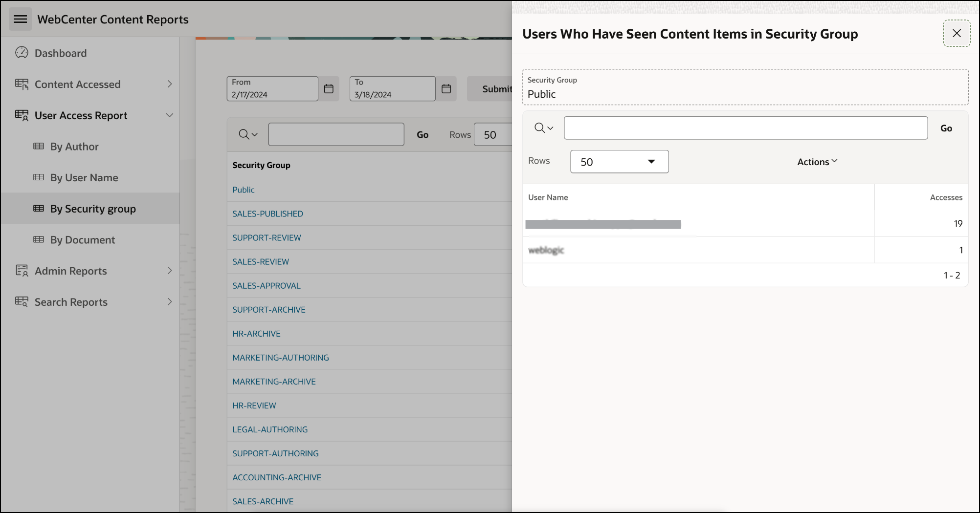This screenshot has width=980, height=513.
Task: Click the User Access Report icon
Action: tap(22, 115)
